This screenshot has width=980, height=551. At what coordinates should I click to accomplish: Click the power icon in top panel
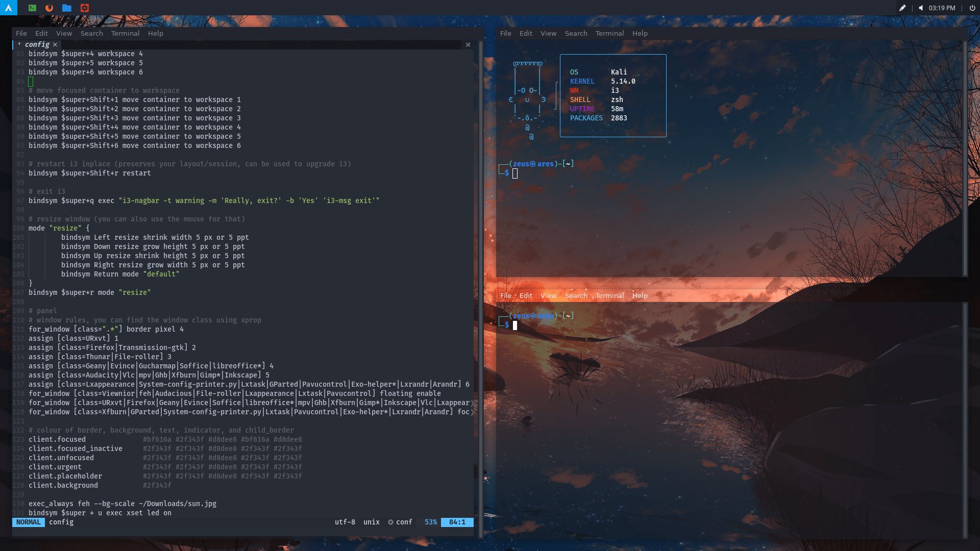972,8
